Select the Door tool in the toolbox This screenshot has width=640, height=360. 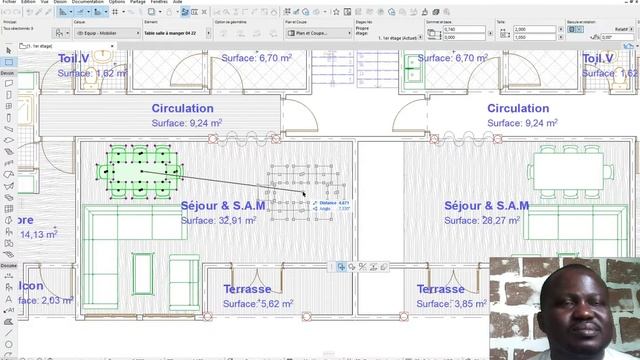[9, 95]
